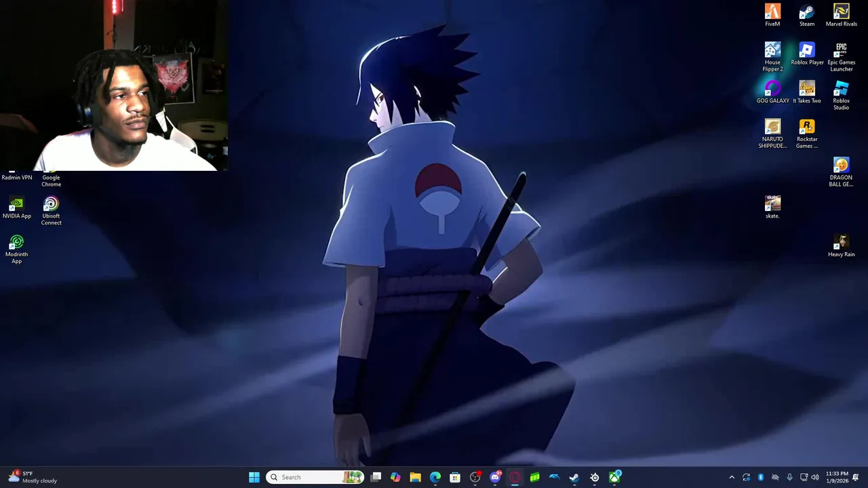Viewport: 868px width, 488px height.
Task: Select the Epic Games Launcher shortcut
Action: coord(841,57)
